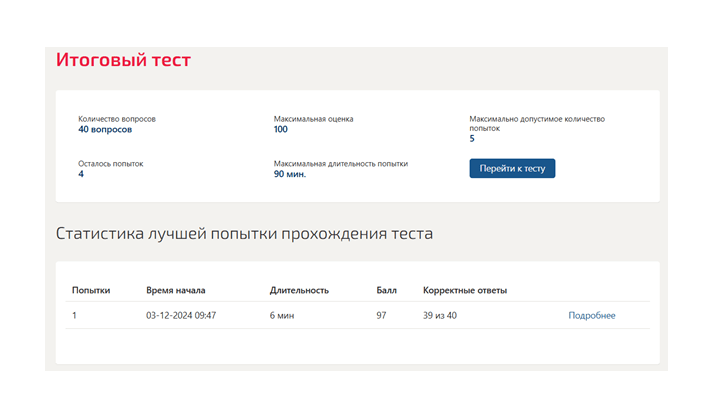Image resolution: width=709 pixels, height=417 pixels.
Task: Select attempt number '1' cell
Action: coord(74,316)
